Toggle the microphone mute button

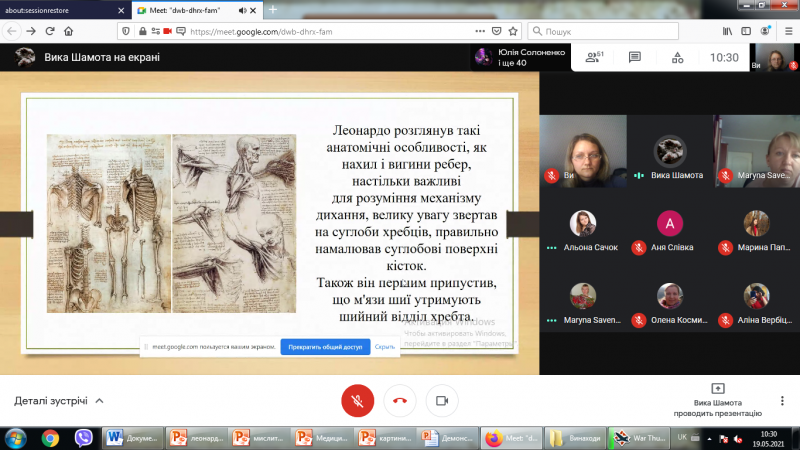(x=357, y=401)
